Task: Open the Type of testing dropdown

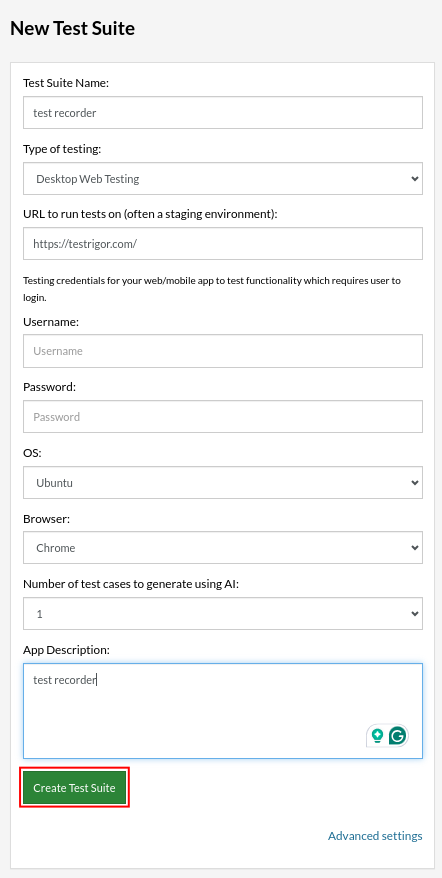Action: click(x=223, y=179)
